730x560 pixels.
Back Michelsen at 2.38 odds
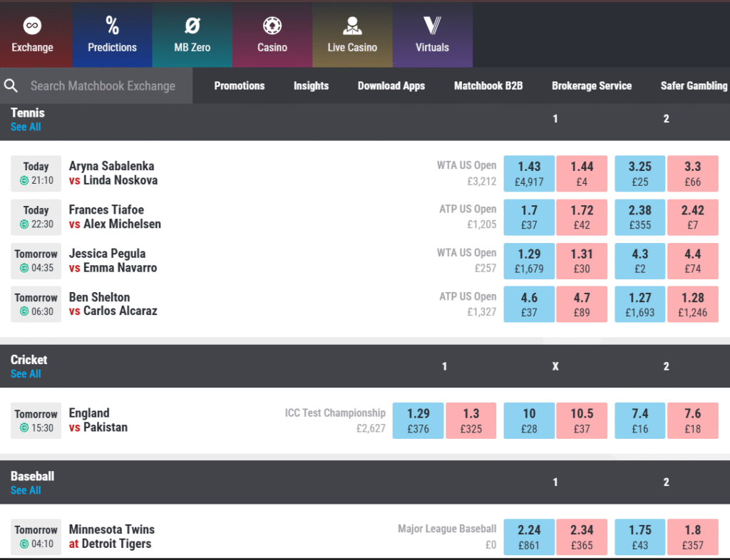click(639, 217)
